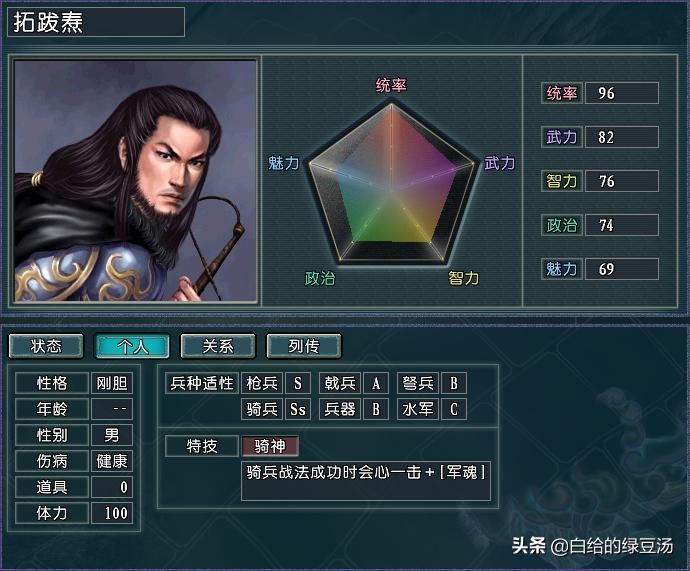Click the 性格 value 刚胆

(x=112, y=383)
